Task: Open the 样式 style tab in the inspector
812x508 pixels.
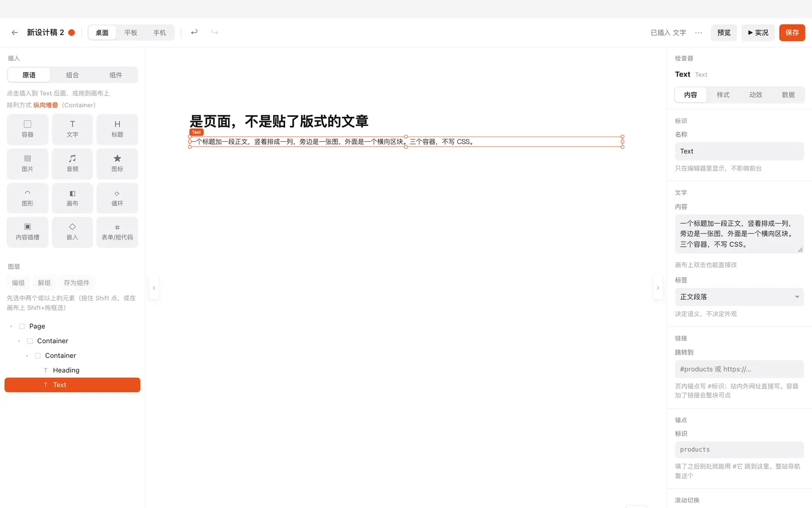Action: tap(723, 95)
